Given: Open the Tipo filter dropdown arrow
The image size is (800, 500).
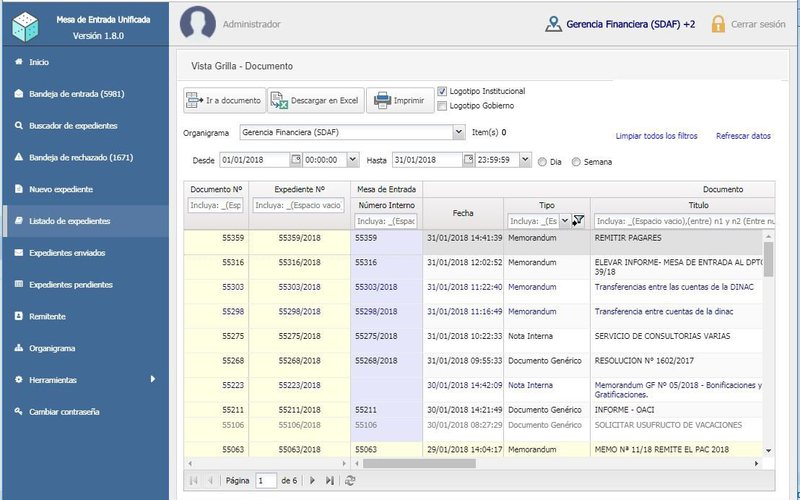Looking at the screenshot, I should click(565, 221).
